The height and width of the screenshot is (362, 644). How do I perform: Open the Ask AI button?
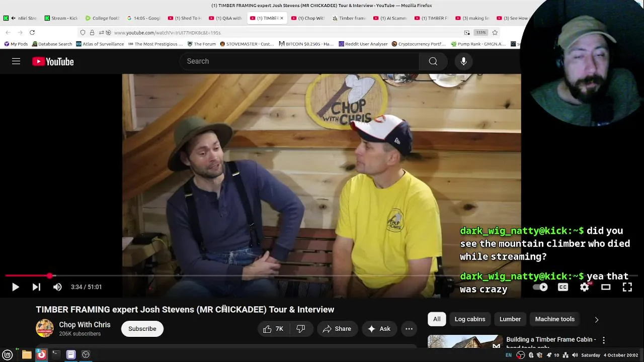(x=379, y=329)
